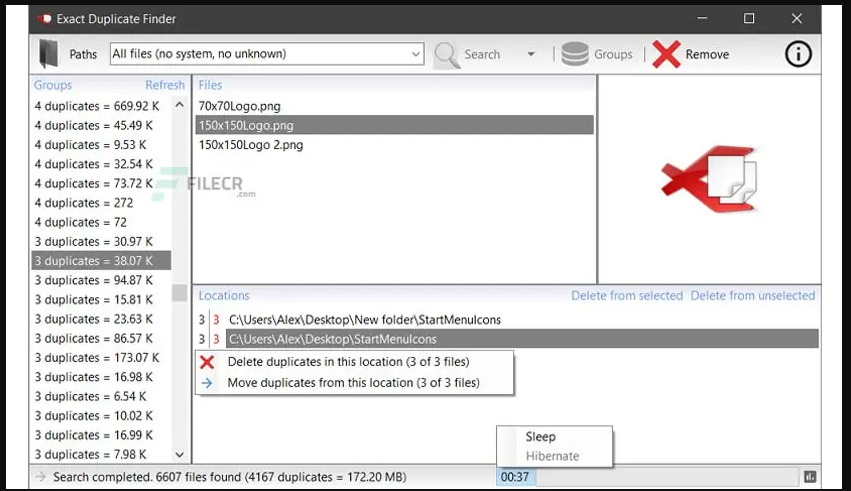Click the red X delete duplicates icon

click(x=207, y=362)
